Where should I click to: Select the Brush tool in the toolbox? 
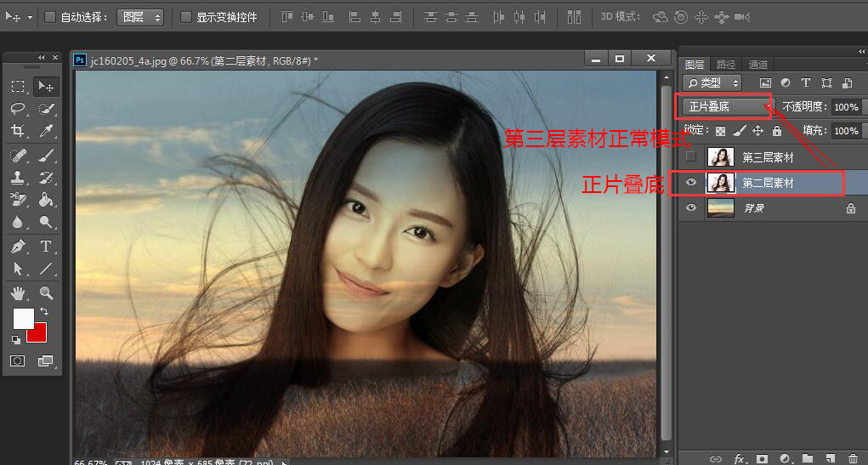click(x=46, y=155)
